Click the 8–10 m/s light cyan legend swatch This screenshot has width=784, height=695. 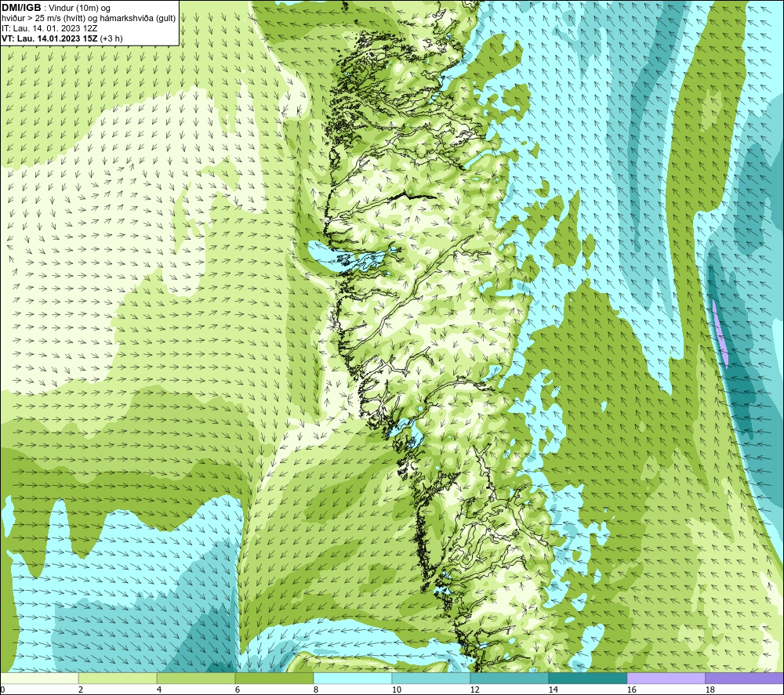pyautogui.click(x=353, y=678)
